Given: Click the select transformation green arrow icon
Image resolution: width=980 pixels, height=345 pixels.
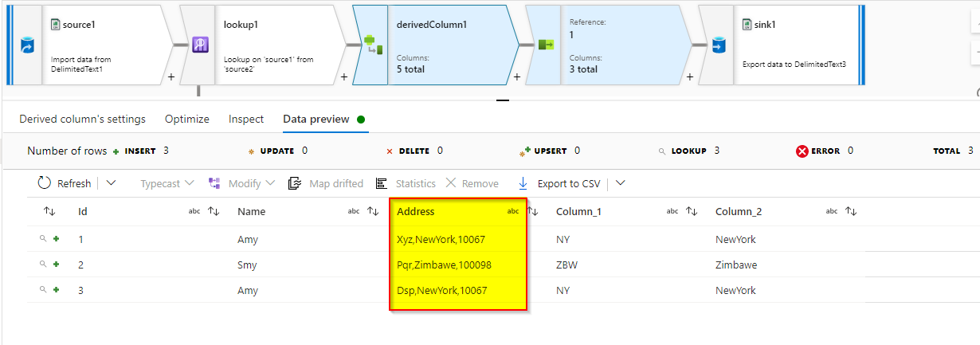Looking at the screenshot, I should pyautogui.click(x=547, y=45).
